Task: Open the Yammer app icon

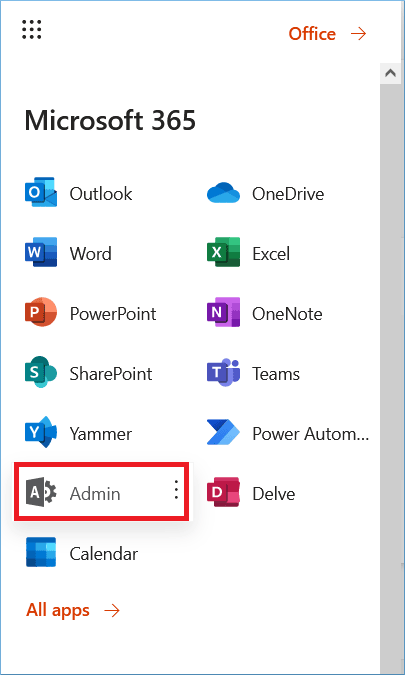Action: pyautogui.click(x=41, y=432)
